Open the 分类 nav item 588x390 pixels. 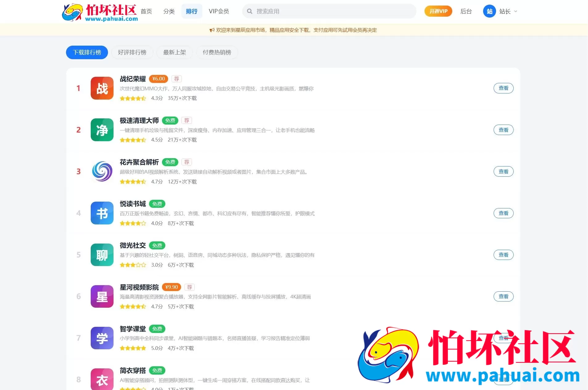coord(169,11)
